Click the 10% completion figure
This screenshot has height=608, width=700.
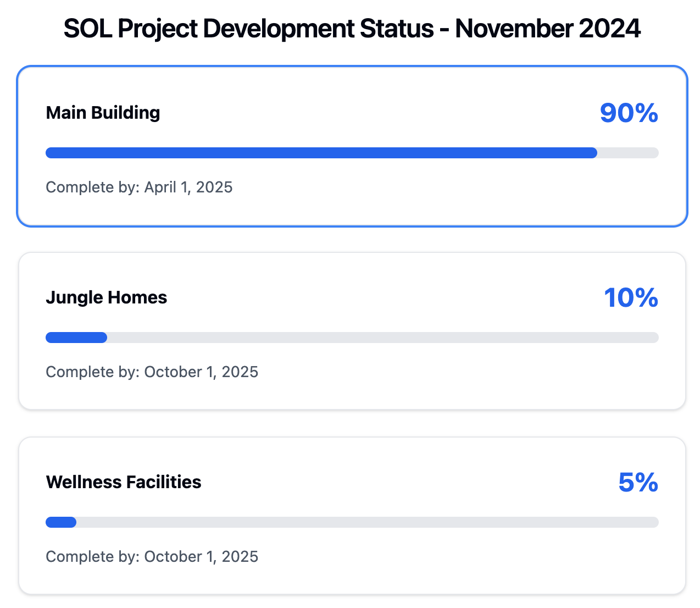(x=631, y=297)
